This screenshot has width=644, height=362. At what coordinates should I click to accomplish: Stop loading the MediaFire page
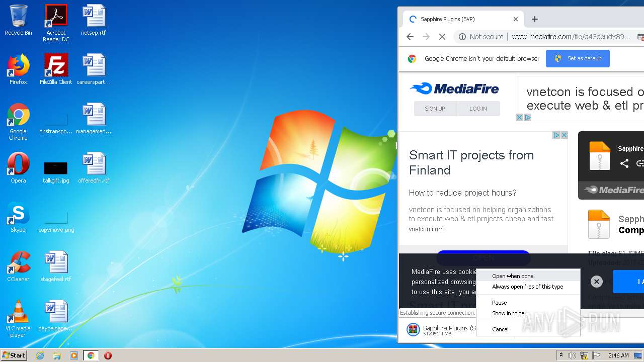(442, 37)
